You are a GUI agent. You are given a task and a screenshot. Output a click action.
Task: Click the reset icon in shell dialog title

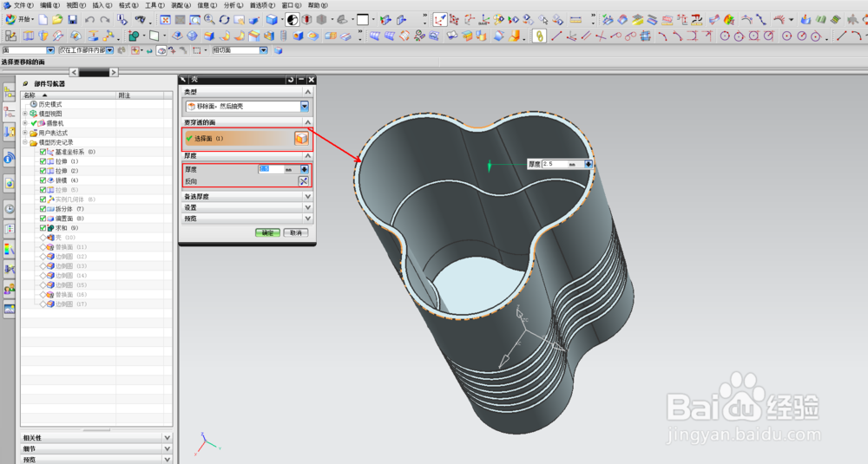[291, 80]
